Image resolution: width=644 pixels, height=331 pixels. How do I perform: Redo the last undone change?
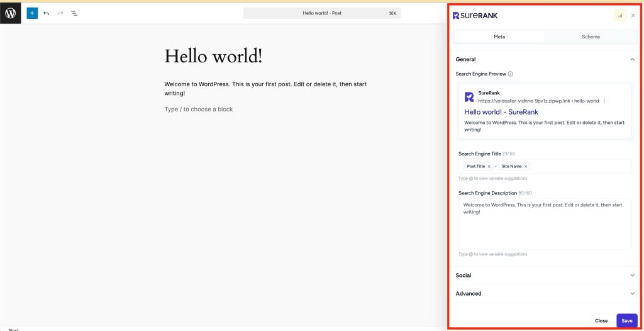pyautogui.click(x=60, y=13)
